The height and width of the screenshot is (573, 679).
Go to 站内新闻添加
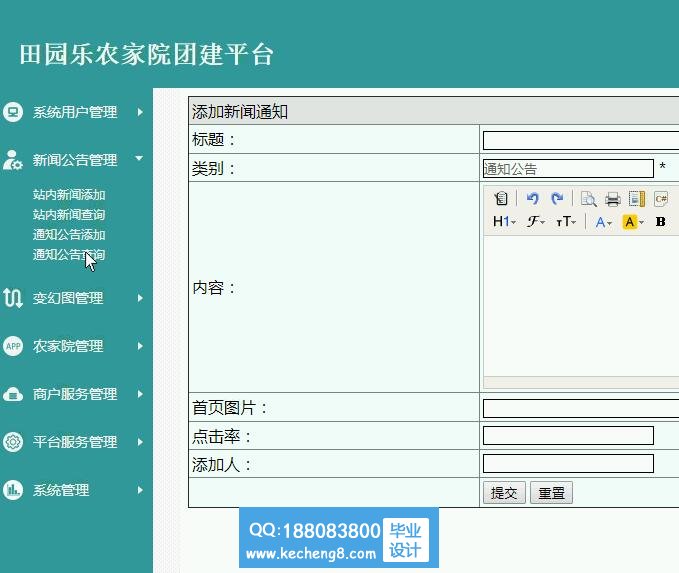pyautogui.click(x=69, y=195)
